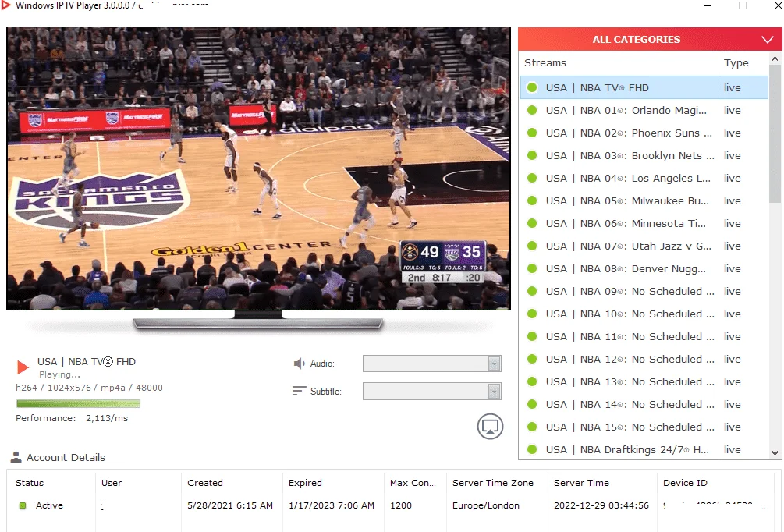The width and height of the screenshot is (784, 532).
Task: Click green dot beside NBA 13 stream
Action: (x=532, y=381)
